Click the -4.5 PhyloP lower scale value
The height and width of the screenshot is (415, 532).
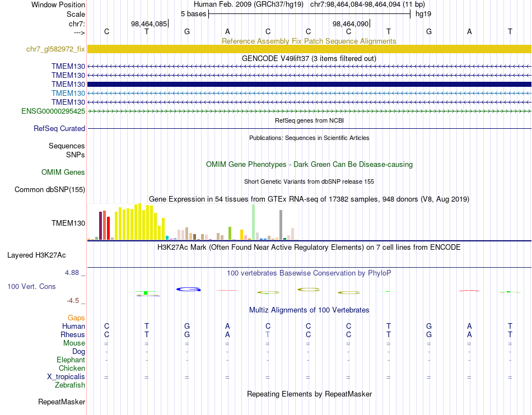[x=73, y=301]
